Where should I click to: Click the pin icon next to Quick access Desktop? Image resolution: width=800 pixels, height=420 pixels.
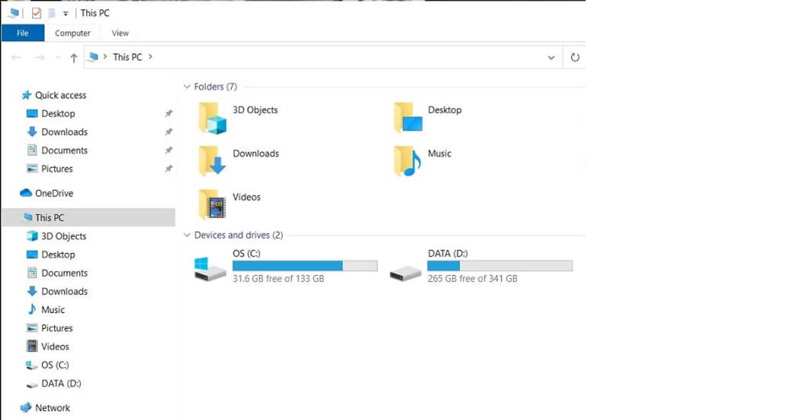(x=168, y=113)
